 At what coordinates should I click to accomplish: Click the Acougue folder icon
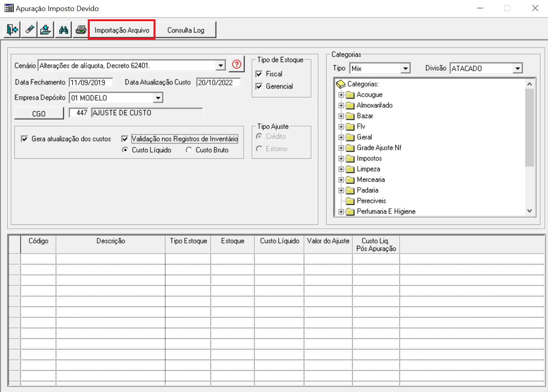(x=350, y=95)
